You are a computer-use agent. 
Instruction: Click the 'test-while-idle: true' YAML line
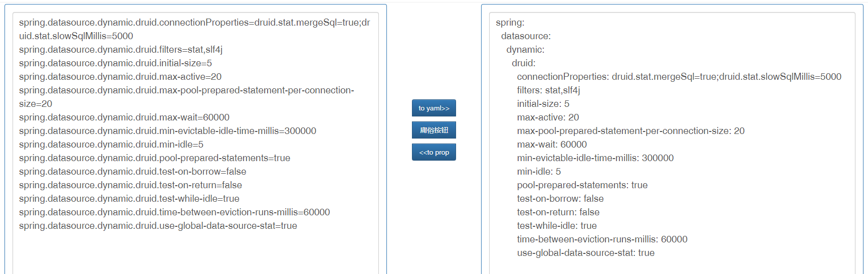click(x=557, y=226)
